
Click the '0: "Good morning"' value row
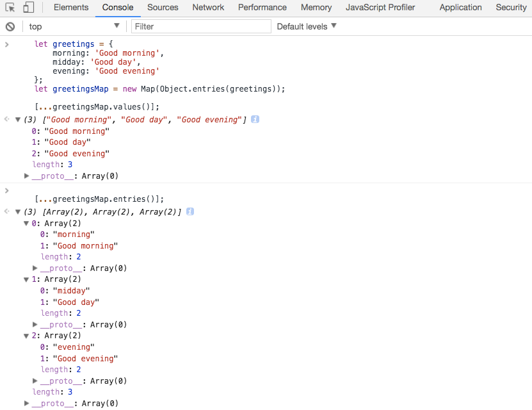coord(70,131)
